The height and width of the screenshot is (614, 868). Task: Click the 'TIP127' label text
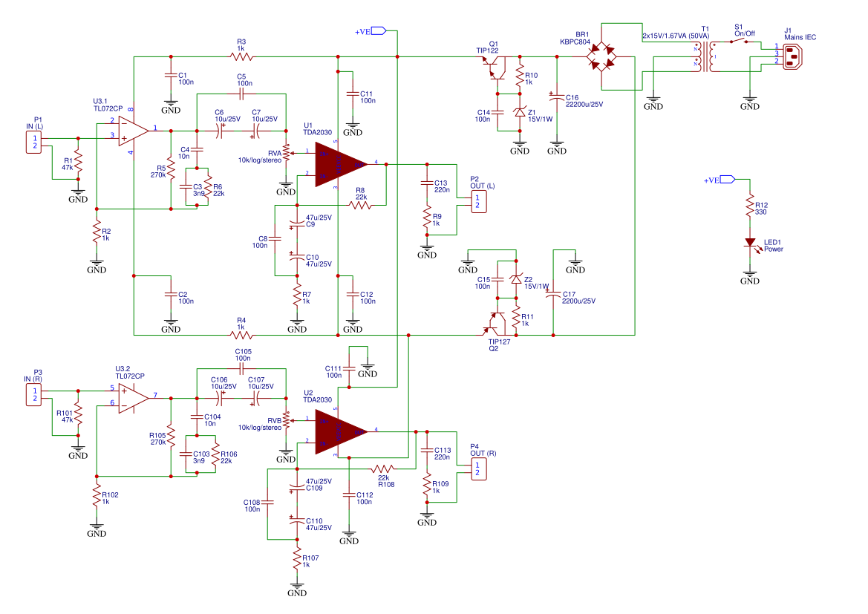(x=499, y=342)
